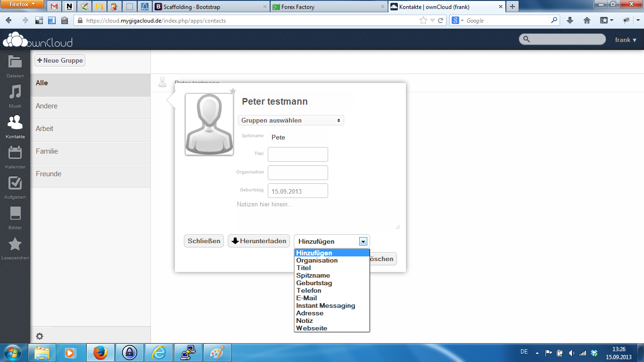Bookmark this page star in address bar
Image resolution: width=644 pixels, height=362 pixels.
[423, 20]
